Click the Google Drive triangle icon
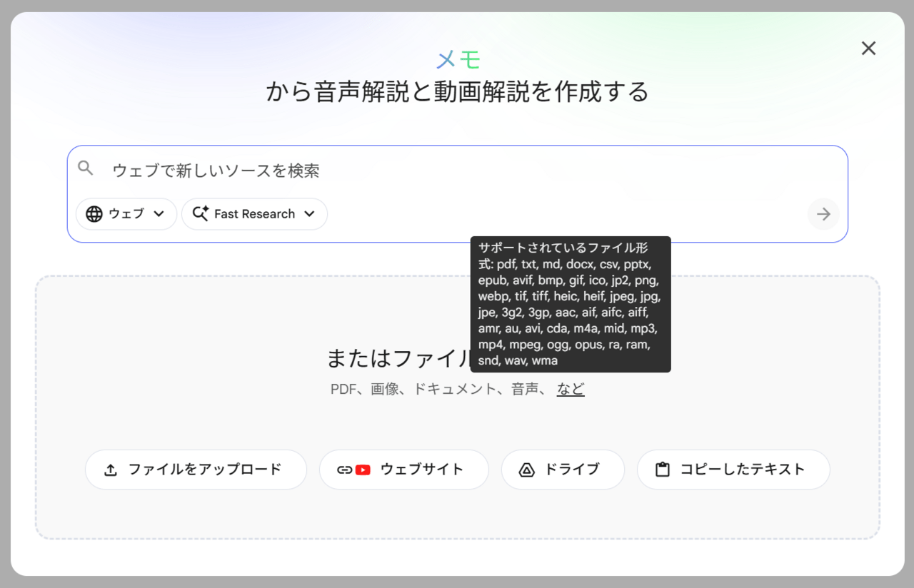The height and width of the screenshot is (588, 914). point(527,470)
